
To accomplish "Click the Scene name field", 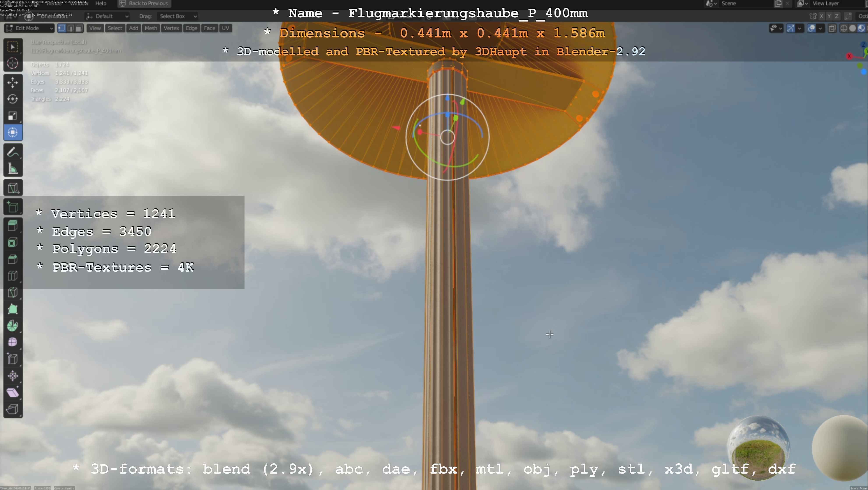I will [x=745, y=3].
